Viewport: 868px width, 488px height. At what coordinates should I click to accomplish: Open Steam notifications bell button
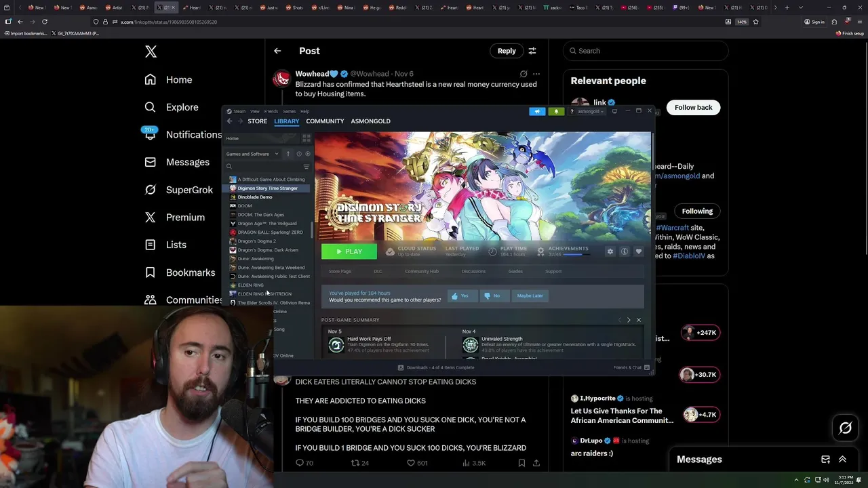point(556,111)
